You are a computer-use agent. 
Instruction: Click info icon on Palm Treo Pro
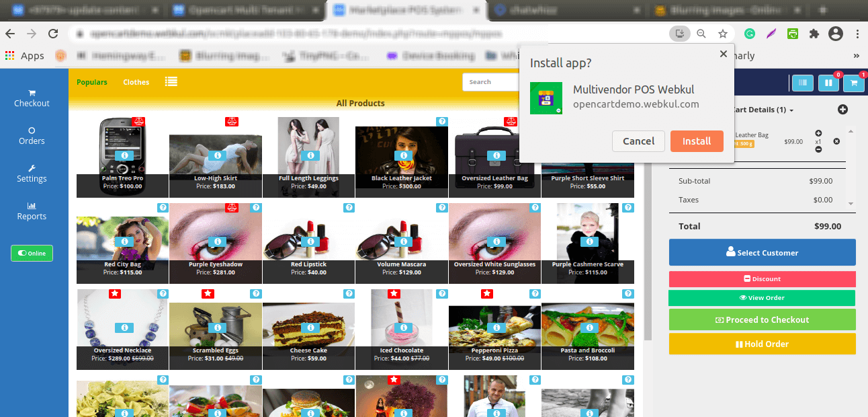(122, 155)
